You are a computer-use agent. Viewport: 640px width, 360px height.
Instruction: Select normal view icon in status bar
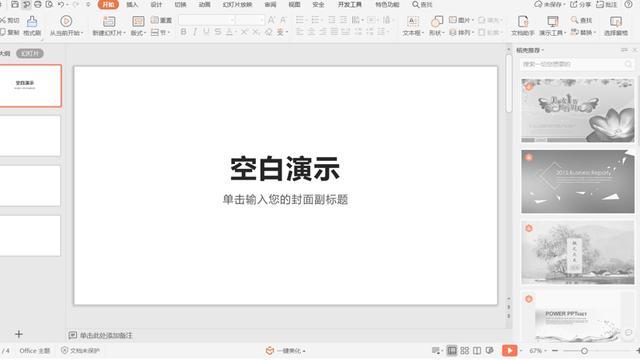coord(452,351)
